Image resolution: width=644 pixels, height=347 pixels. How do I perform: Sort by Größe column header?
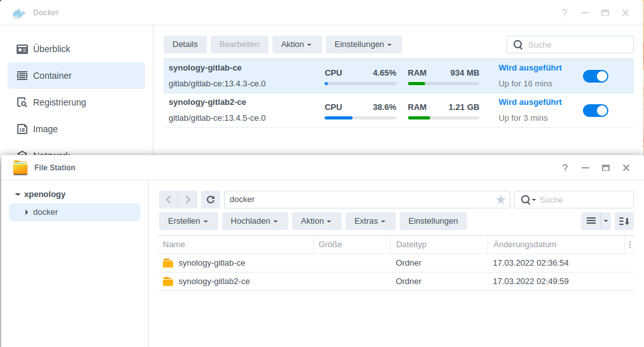point(352,245)
